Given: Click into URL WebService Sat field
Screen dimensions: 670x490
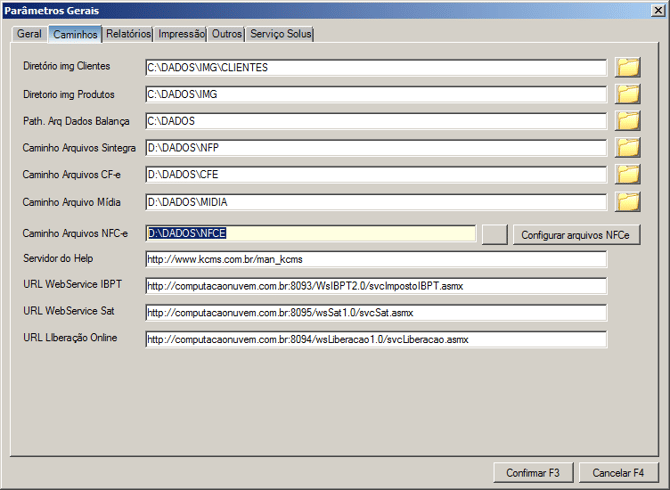Looking at the screenshot, I should click(375, 312).
